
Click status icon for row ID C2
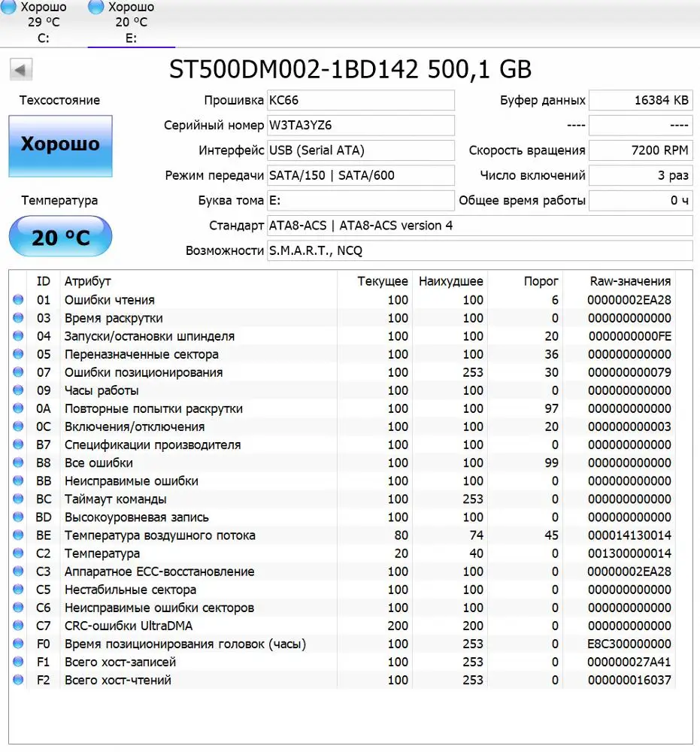click(18, 553)
